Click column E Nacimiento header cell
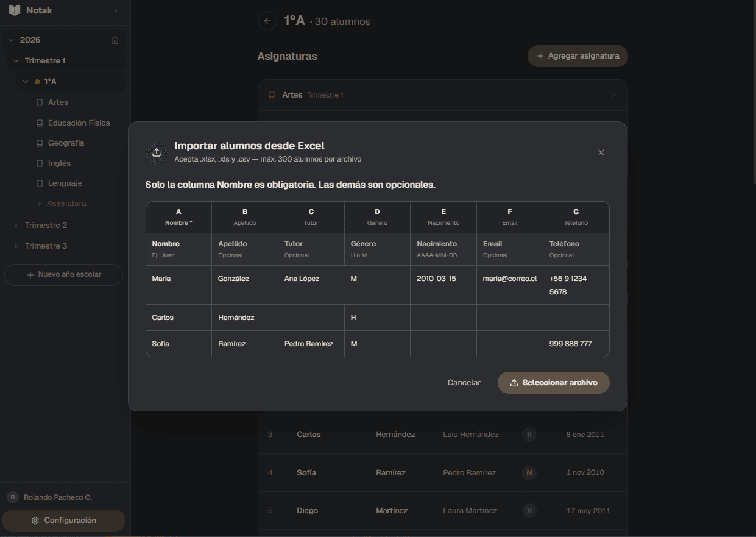Viewport: 756px width, 537px height. coord(443,217)
